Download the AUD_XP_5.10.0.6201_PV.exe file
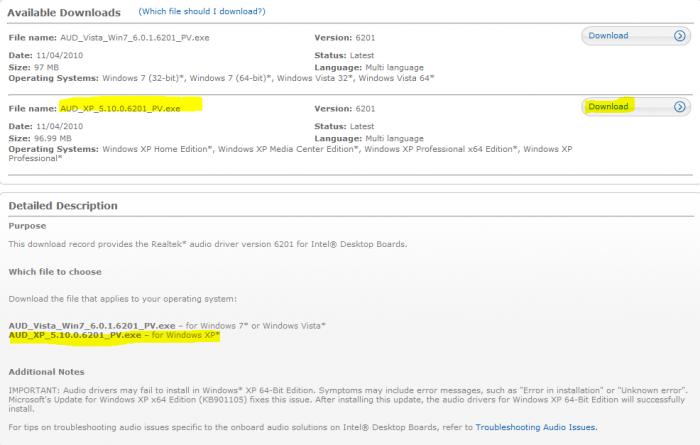The height and width of the screenshot is (445, 700). click(636, 107)
